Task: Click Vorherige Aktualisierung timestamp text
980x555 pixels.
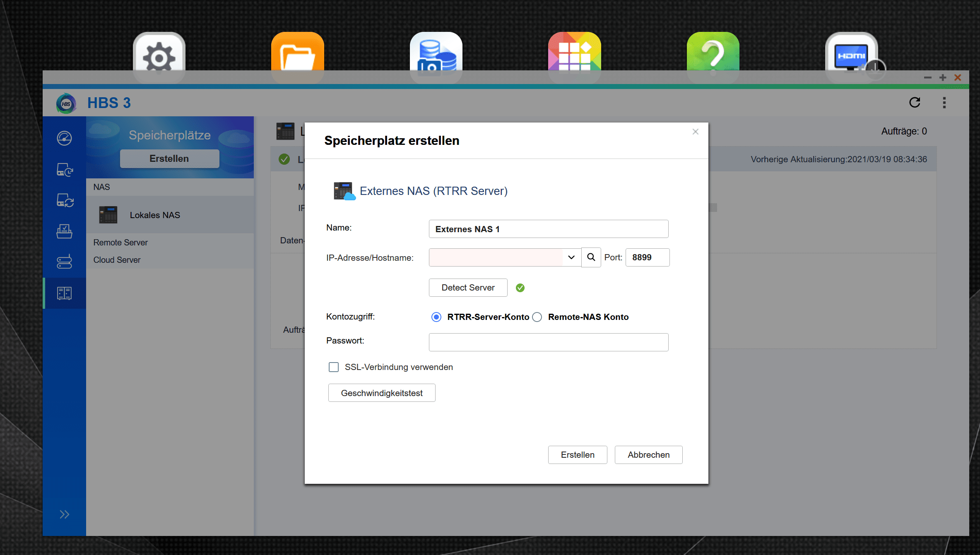Action: click(839, 159)
